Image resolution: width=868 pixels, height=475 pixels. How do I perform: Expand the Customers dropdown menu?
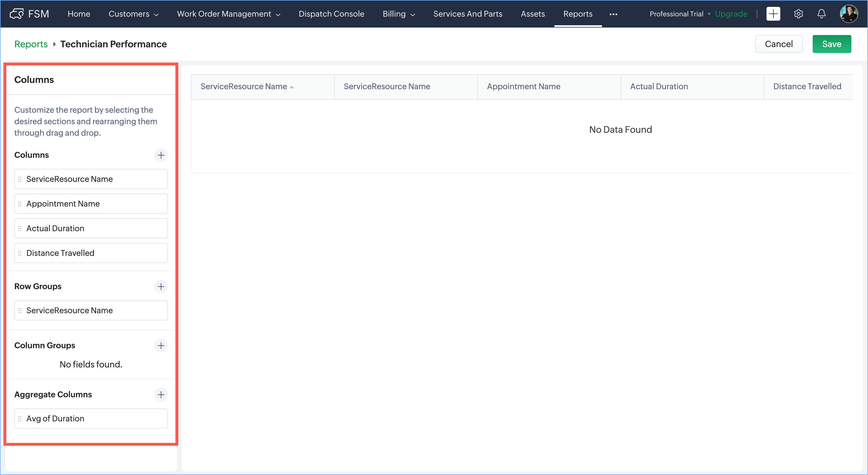point(133,14)
